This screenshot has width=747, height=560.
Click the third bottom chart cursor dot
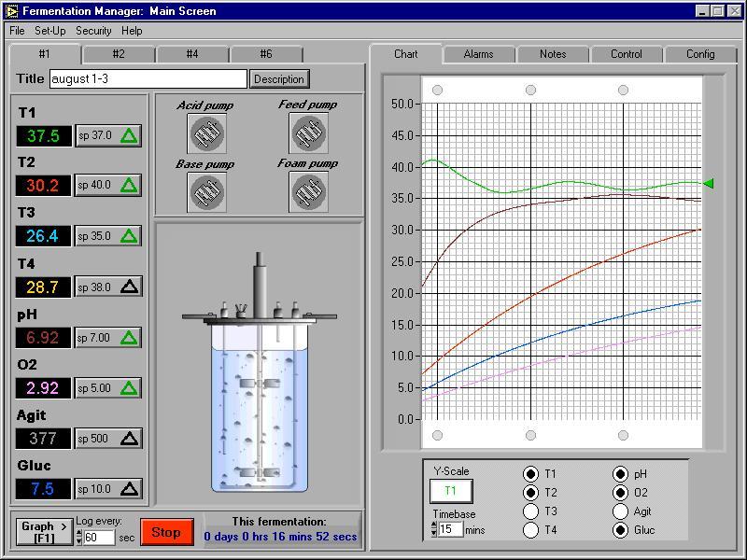click(623, 435)
